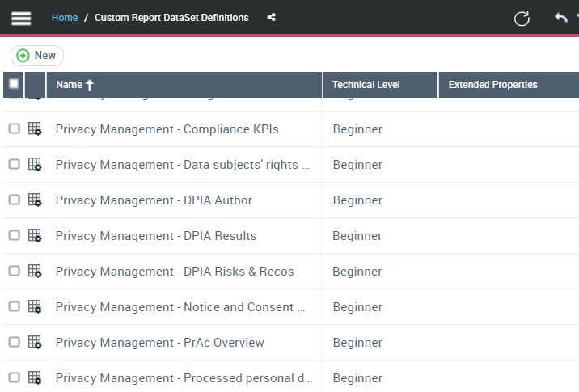
Task: Go to Home breadcrumb link
Action: [x=65, y=18]
